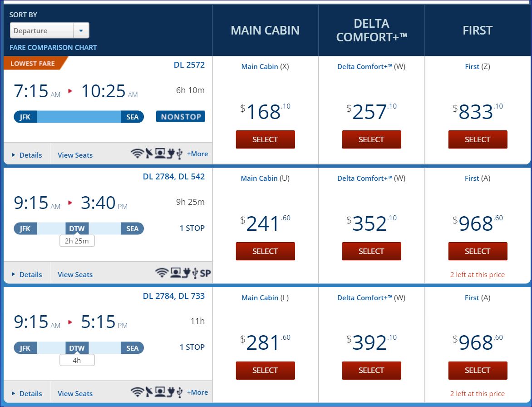View Seats for the 5:15 PM arrival flight
This screenshot has height=407, width=532.
pyautogui.click(x=75, y=393)
